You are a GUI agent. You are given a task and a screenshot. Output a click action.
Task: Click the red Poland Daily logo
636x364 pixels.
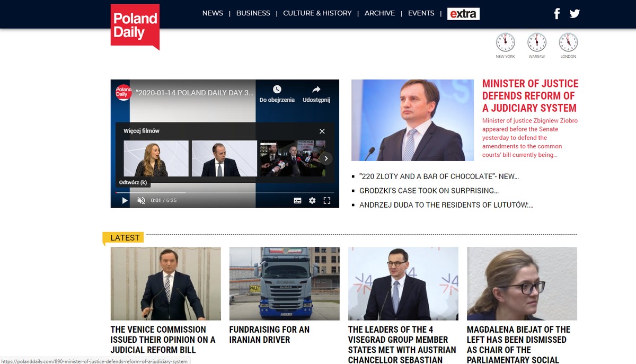pos(135,24)
